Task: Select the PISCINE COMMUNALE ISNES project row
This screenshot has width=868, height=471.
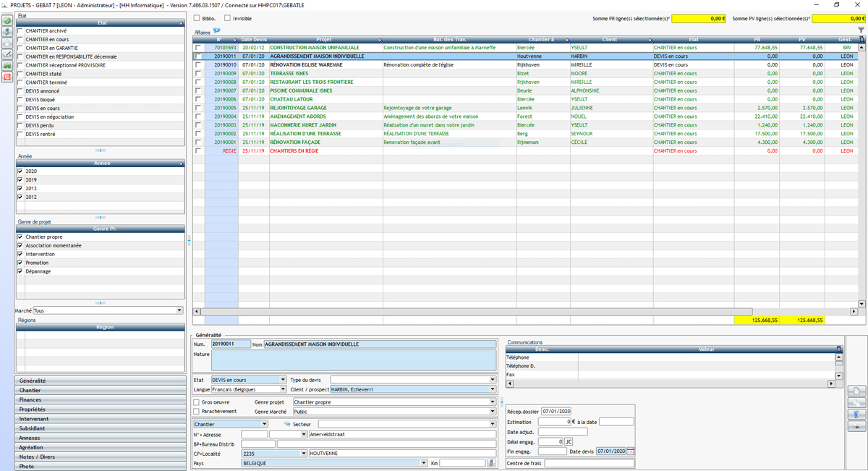Action: 301,90
